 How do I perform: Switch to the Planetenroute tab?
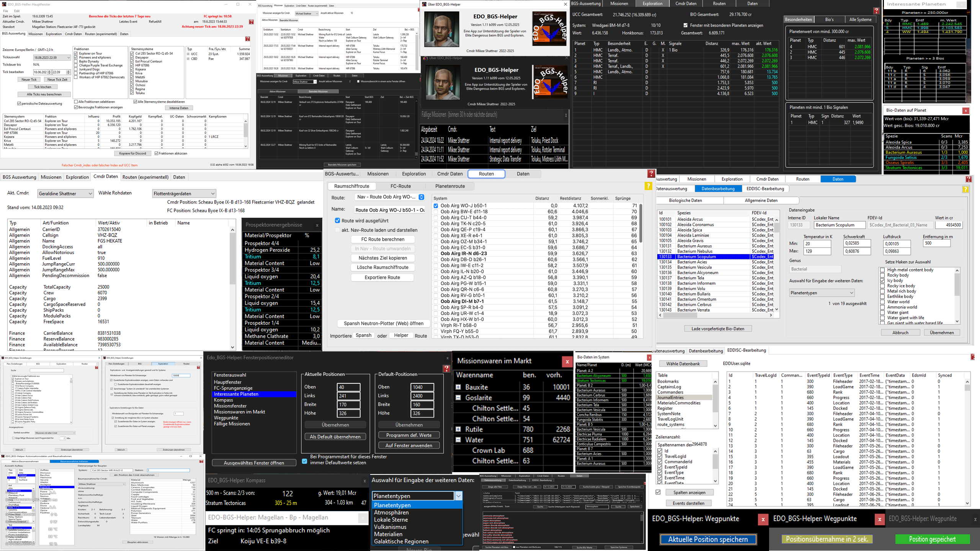pos(450,186)
